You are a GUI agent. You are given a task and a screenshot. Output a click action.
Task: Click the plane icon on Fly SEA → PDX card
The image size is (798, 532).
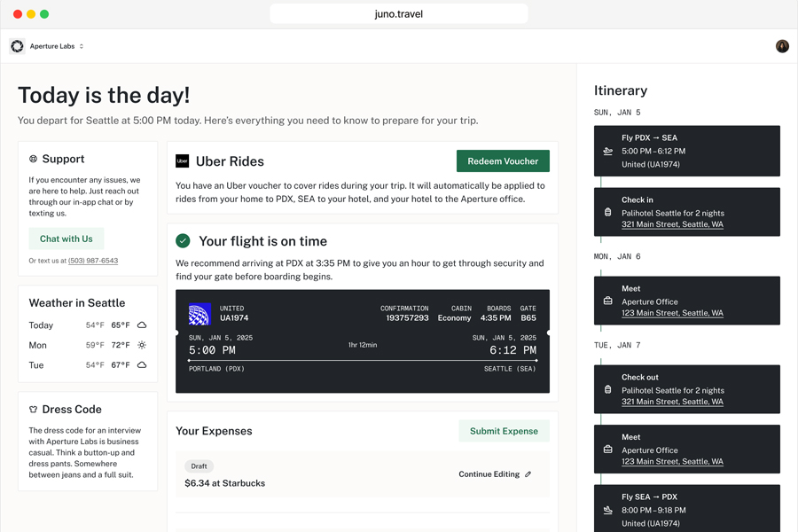coord(607,510)
